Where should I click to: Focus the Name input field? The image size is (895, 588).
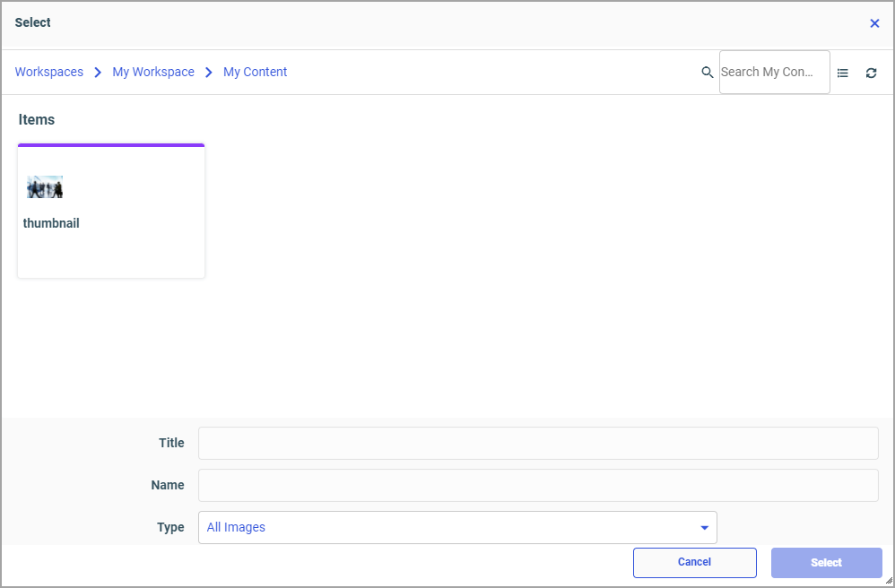538,485
